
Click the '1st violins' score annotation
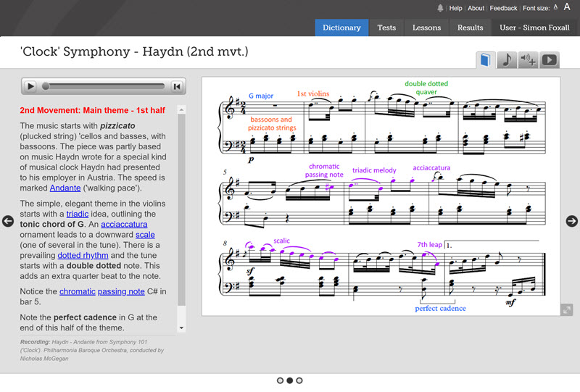point(313,93)
